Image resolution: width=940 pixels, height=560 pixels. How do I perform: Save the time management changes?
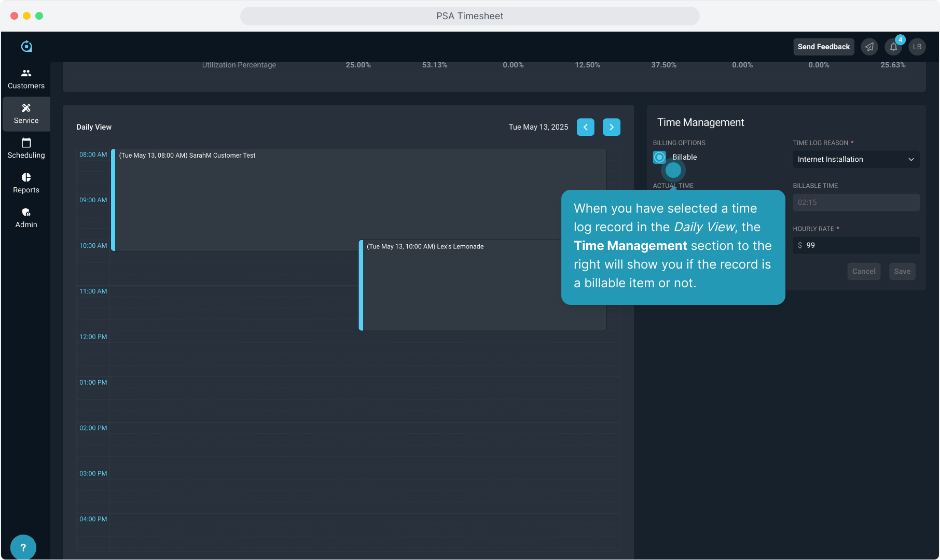point(902,271)
